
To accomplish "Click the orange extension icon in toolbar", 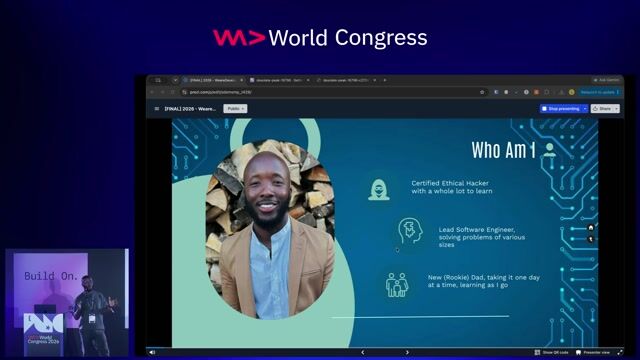I will [x=536, y=92].
